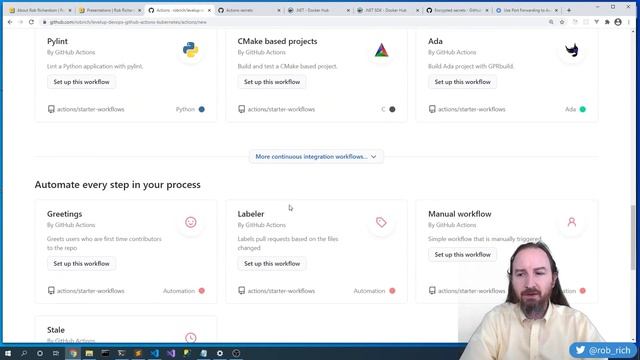Set up the Ada workflow
Screen dimensions: 640x360
click(462, 82)
